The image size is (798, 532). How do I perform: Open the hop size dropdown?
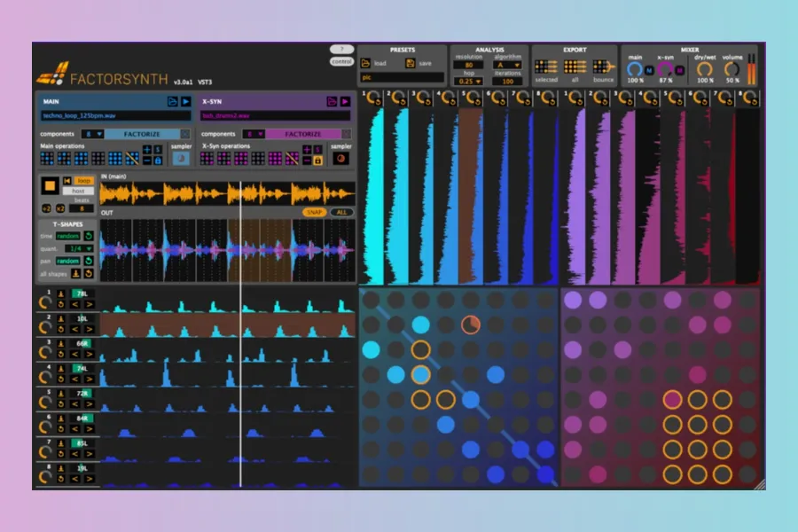(469, 81)
